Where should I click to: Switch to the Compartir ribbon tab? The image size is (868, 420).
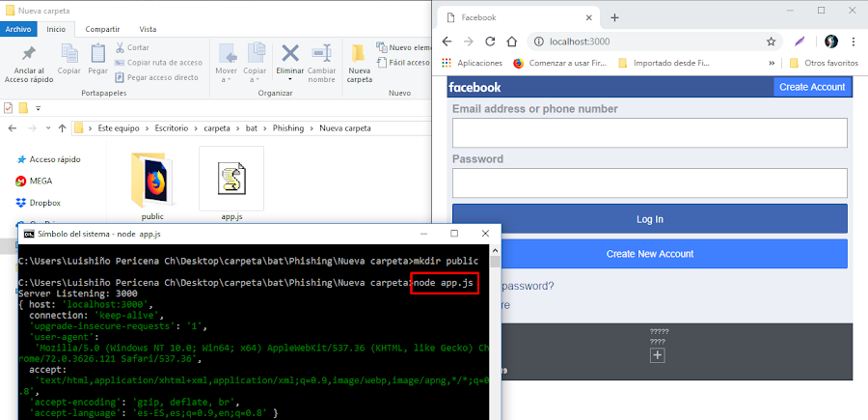[102, 29]
